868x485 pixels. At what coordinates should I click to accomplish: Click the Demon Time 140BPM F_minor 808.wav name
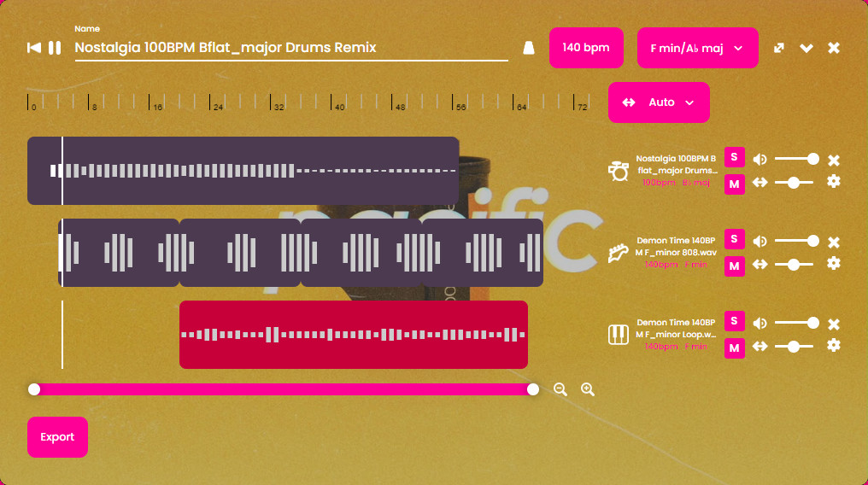pos(676,247)
